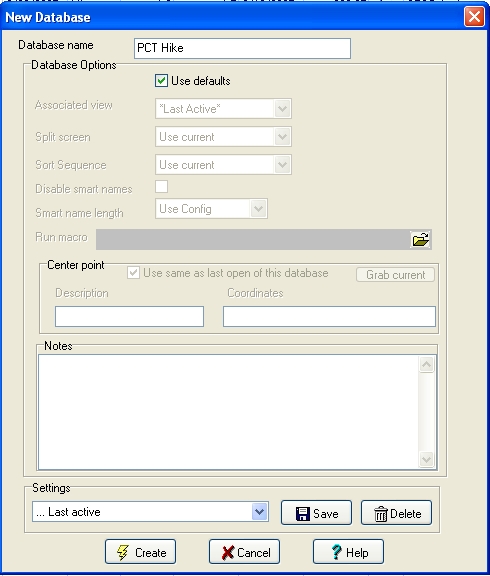Screen dimensions: 490x576
Task: Click the question mark Help icon
Action: (336, 552)
